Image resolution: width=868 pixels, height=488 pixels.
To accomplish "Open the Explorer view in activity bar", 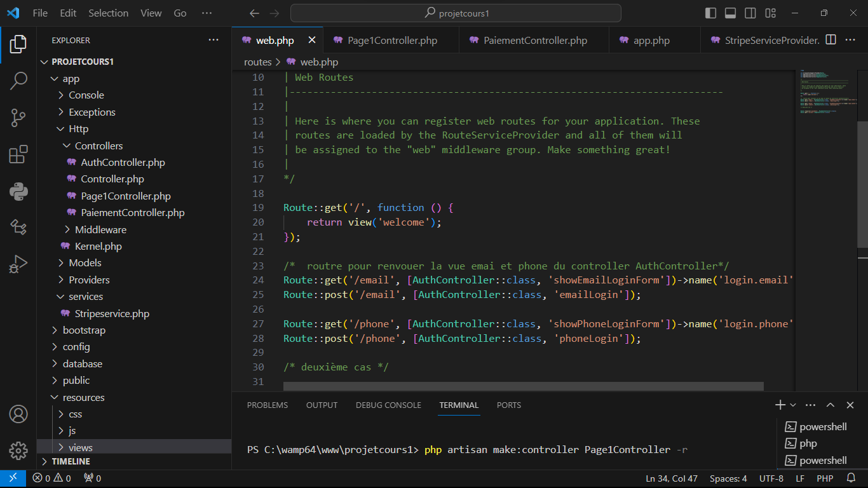I will click(x=18, y=44).
